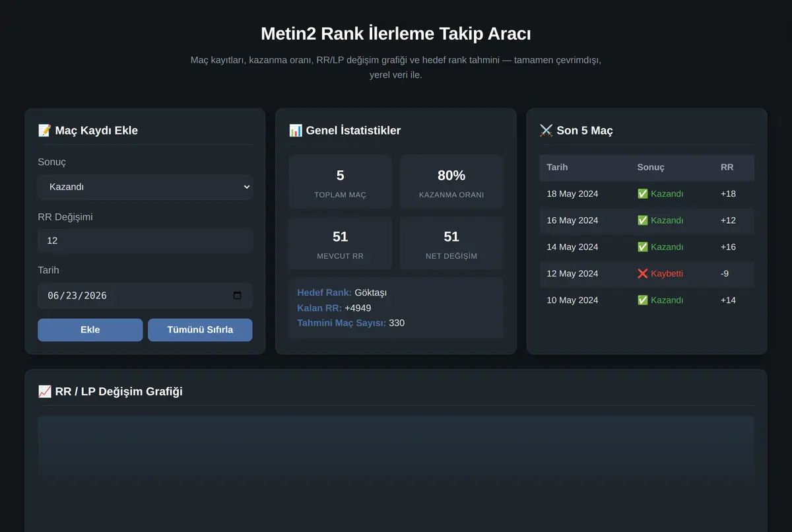Click the Net Değişim stat card
The width and height of the screenshot is (792, 532).
click(x=451, y=244)
